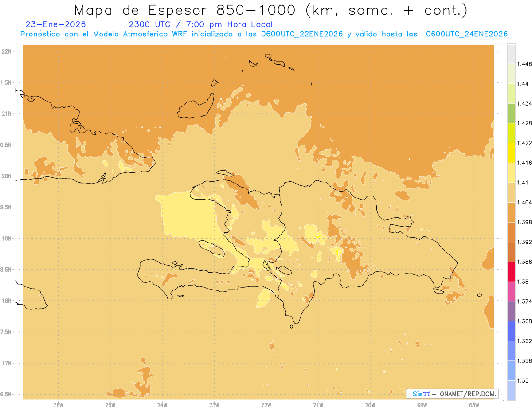The height and width of the screenshot is (411, 532).
Task: Click the "1.428" colorbar value
Action: coord(524,123)
